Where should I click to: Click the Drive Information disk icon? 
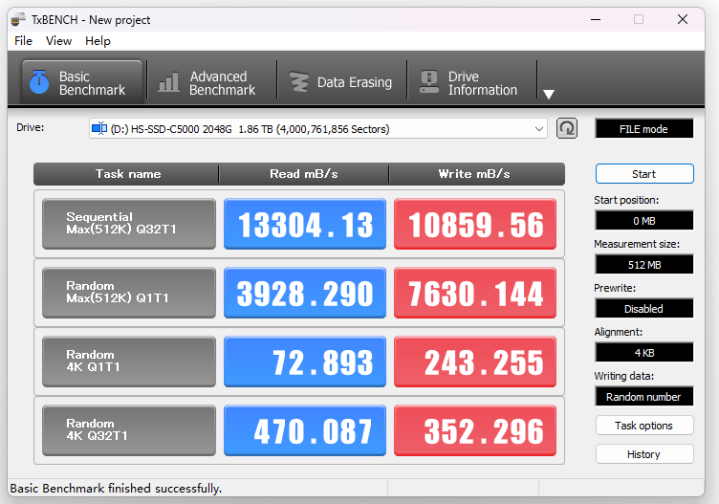(429, 83)
